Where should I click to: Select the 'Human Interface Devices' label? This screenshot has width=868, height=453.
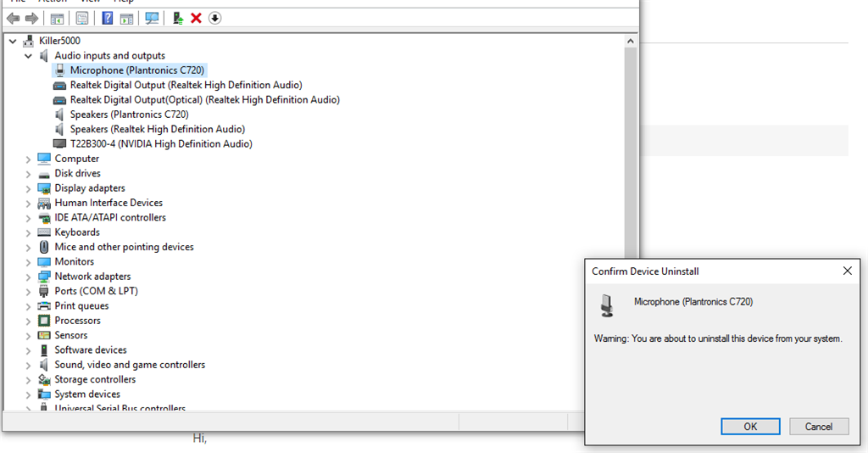pos(108,203)
